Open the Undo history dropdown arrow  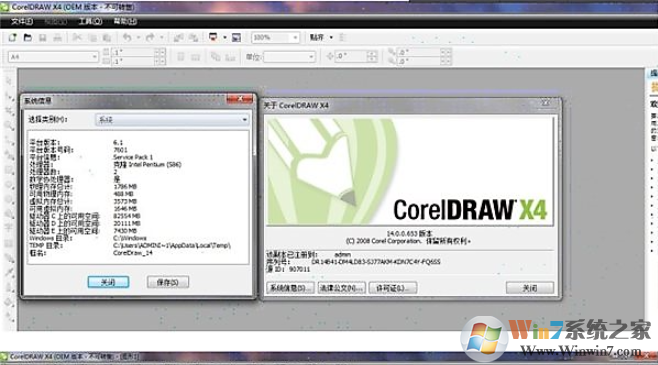tap(138, 38)
